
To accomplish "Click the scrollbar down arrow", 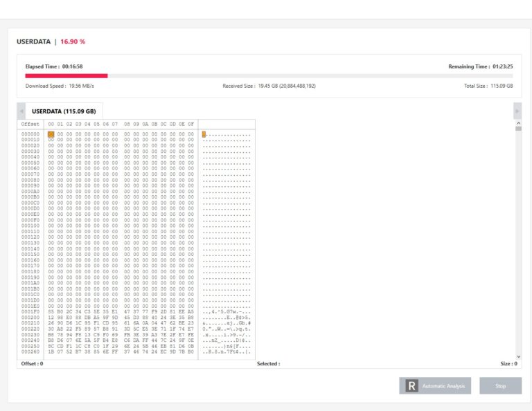I will tap(518, 356).
